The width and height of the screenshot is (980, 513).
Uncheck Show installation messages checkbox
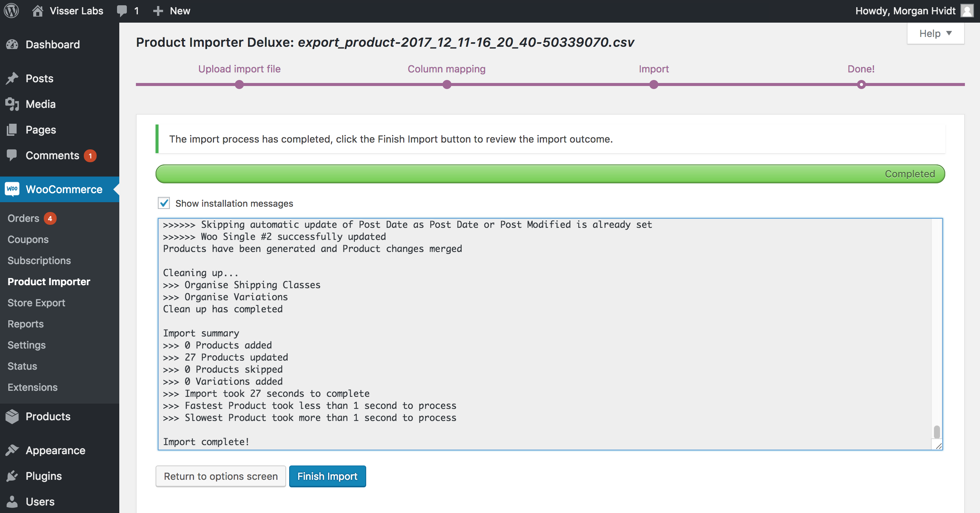[x=164, y=203]
